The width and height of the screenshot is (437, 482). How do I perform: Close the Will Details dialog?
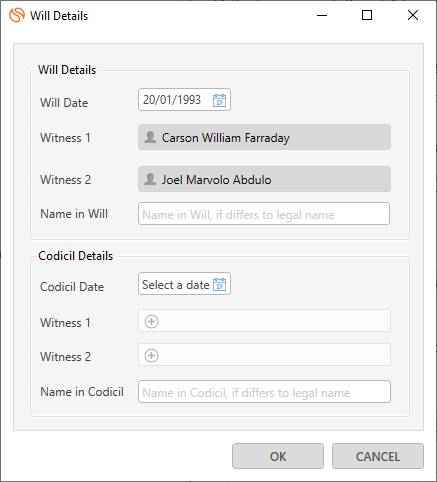click(413, 15)
